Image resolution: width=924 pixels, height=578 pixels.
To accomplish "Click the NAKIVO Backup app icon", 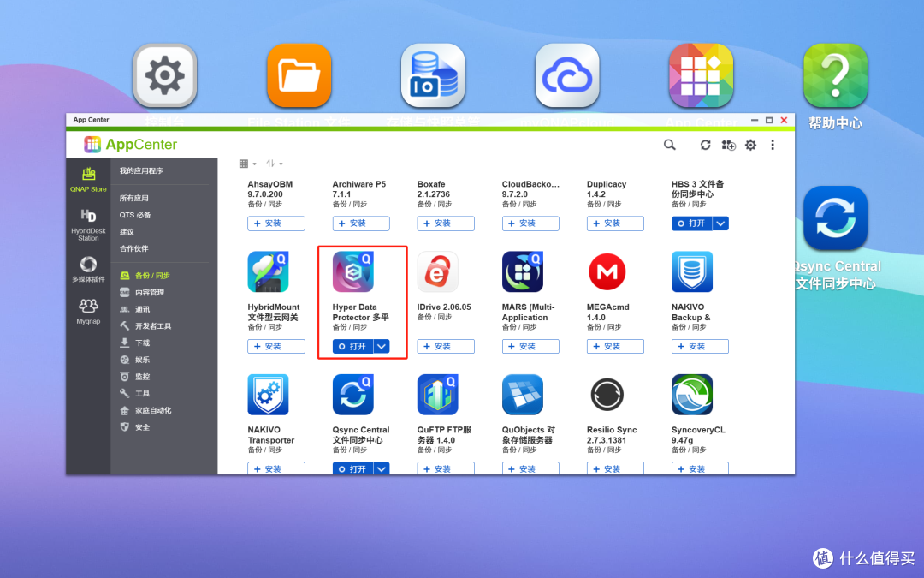I will pos(692,272).
